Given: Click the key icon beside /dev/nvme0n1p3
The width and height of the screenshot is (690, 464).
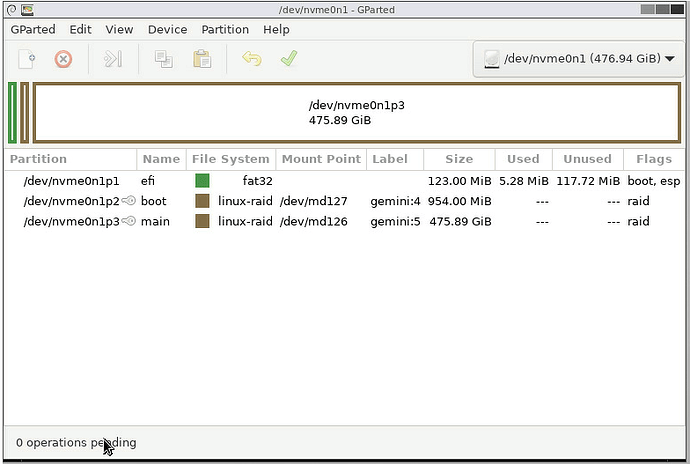Looking at the screenshot, I should (128, 221).
